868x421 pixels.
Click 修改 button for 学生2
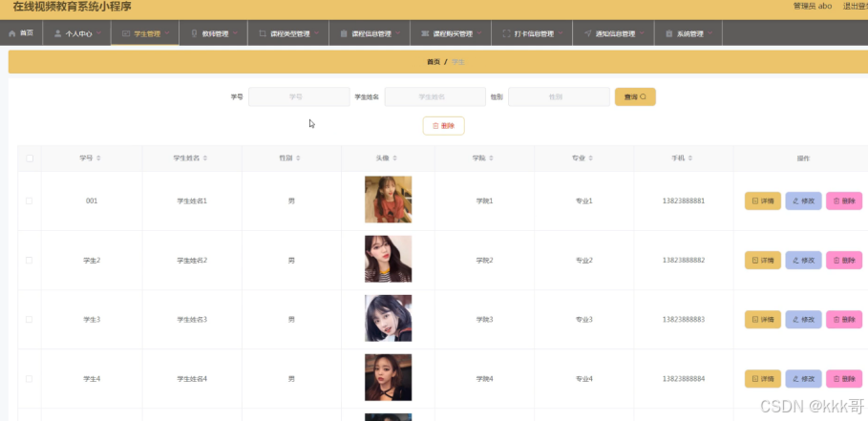[x=803, y=260]
